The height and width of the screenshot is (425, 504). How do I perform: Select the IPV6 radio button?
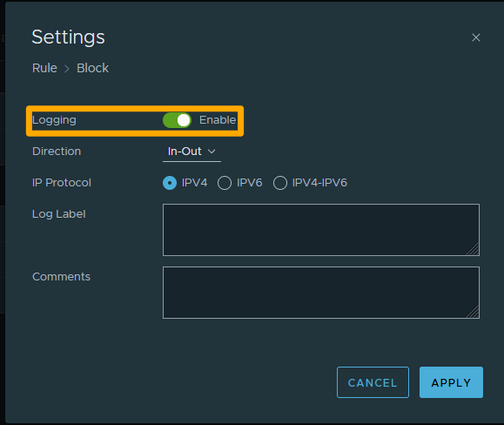[x=225, y=183]
